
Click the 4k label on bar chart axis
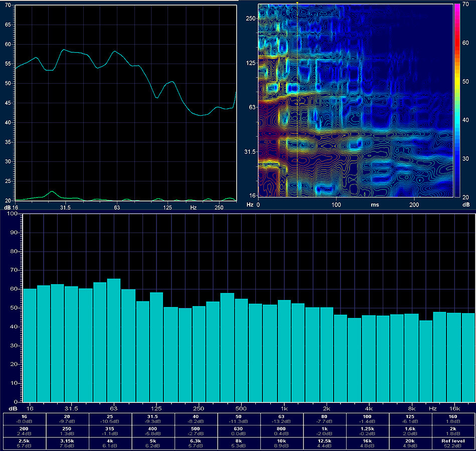[369, 408]
